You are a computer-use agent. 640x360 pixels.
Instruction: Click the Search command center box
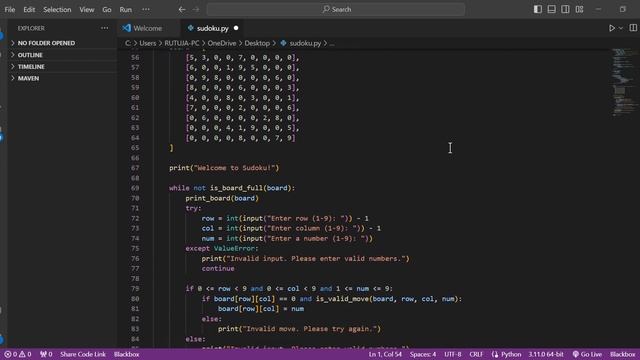[336, 9]
